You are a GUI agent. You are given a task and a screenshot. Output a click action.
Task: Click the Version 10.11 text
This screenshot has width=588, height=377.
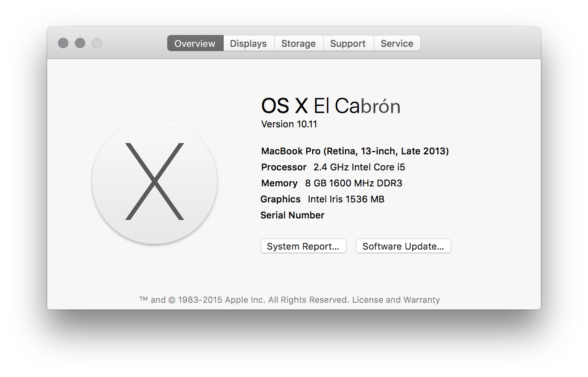(289, 124)
